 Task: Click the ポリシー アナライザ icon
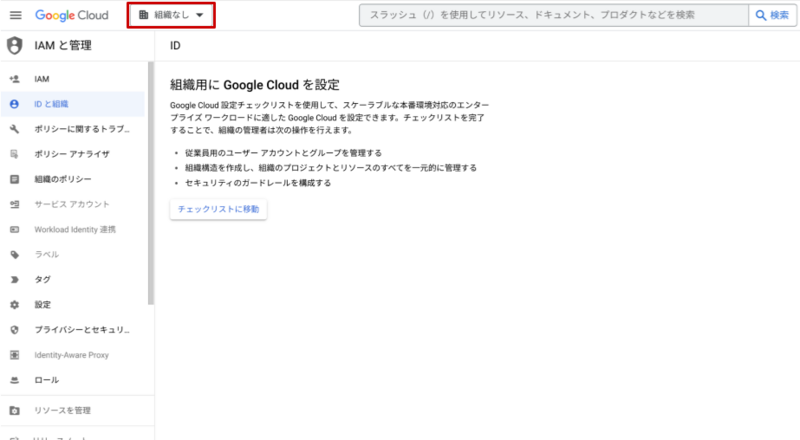point(14,154)
